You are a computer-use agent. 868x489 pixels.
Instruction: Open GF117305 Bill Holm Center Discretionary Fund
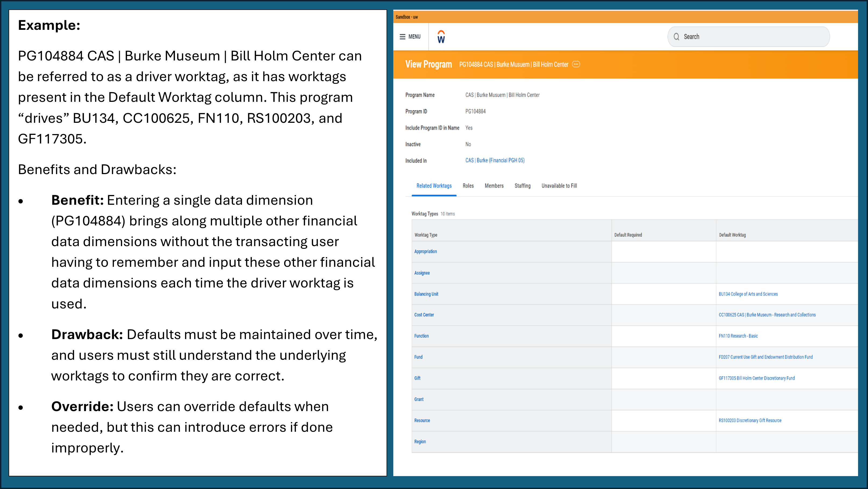point(757,378)
